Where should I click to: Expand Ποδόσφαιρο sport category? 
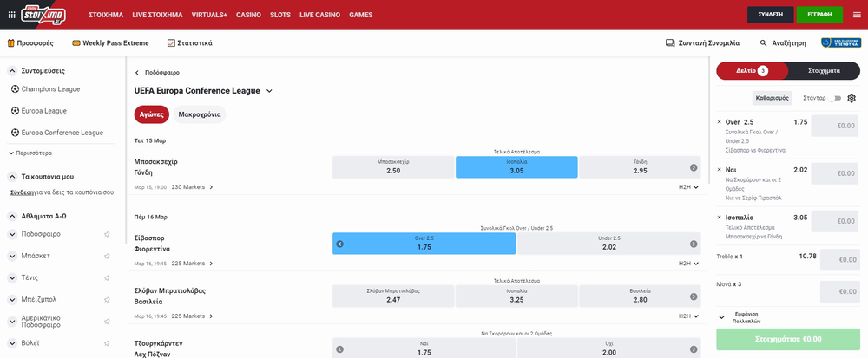click(x=12, y=234)
